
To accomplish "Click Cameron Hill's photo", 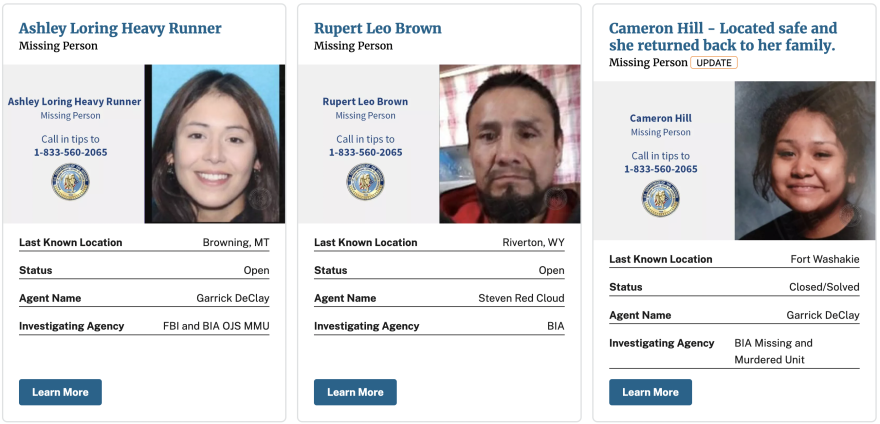I will [805, 161].
